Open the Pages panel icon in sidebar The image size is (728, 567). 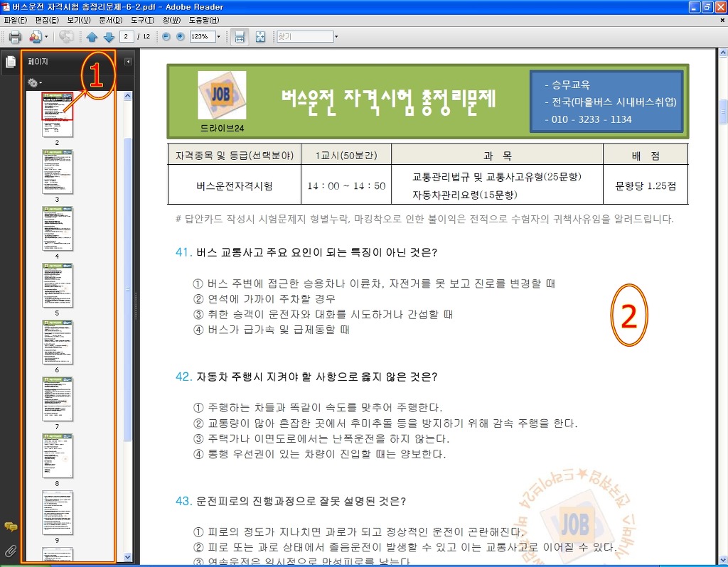[10, 62]
